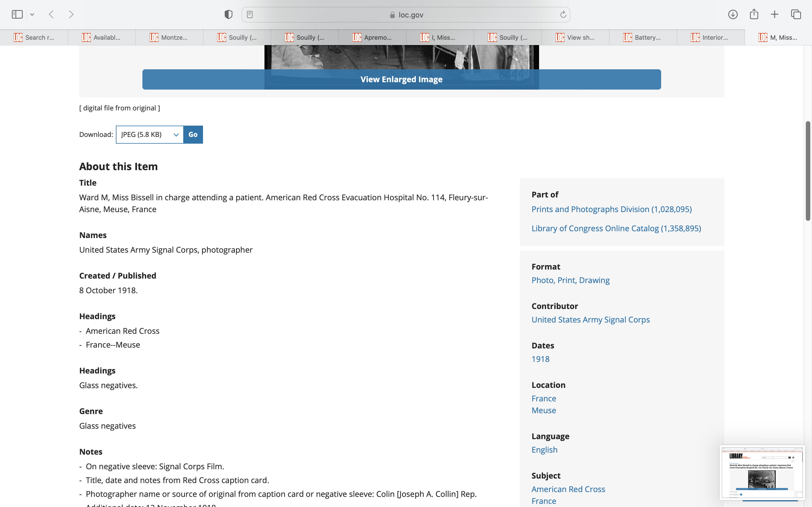Open the downloads icon in toolbar
Screen dimensions: 812x507
tap(733, 14)
